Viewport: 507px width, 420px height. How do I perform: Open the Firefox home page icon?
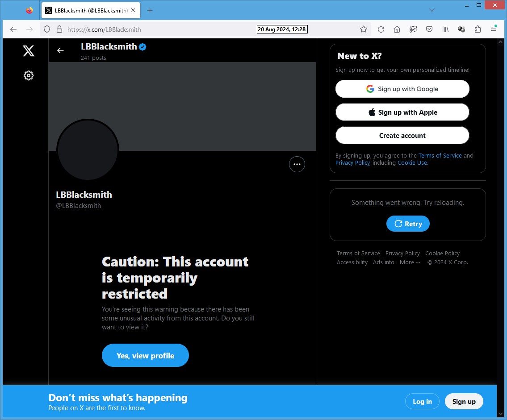pos(397,29)
